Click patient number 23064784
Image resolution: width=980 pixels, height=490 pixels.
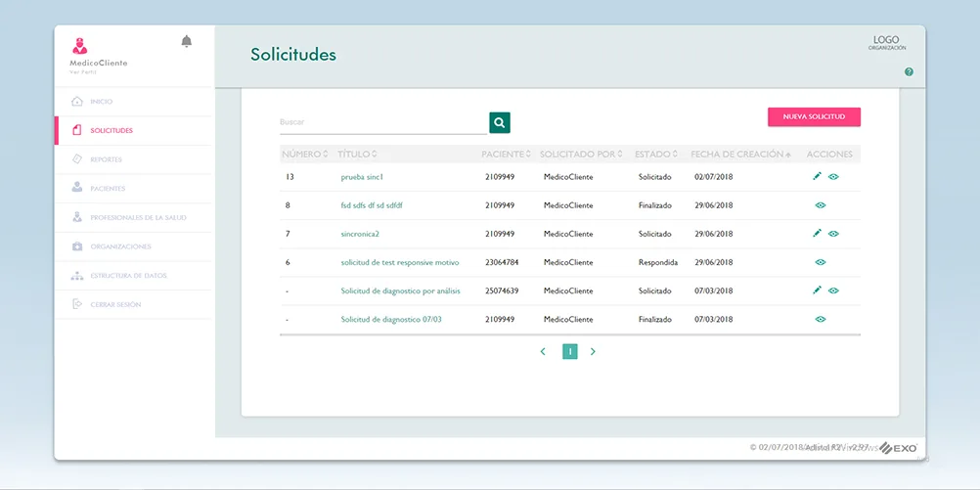click(x=502, y=262)
